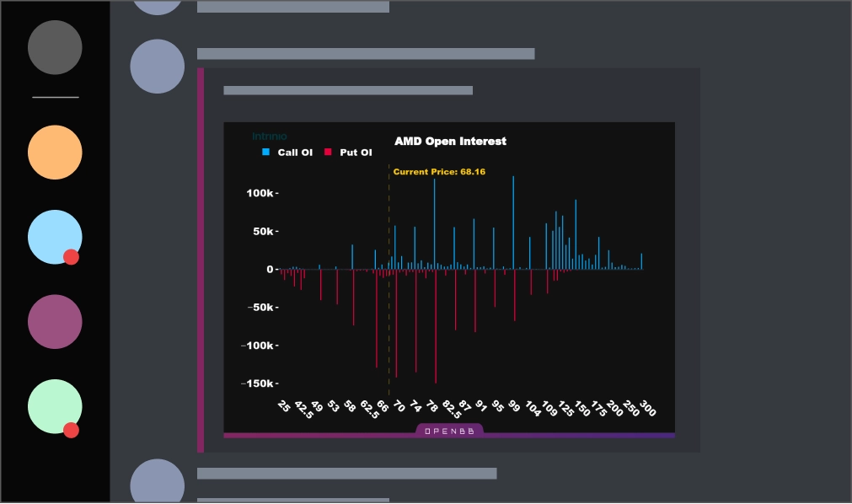Open the mint green server with notification
Screen dimensions: 852x504
tap(55, 407)
